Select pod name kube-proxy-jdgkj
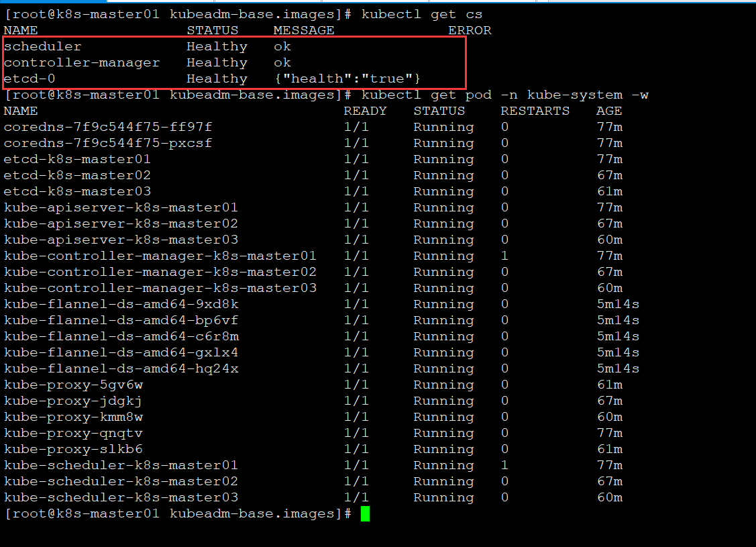The height and width of the screenshot is (547, 756). [x=73, y=401]
